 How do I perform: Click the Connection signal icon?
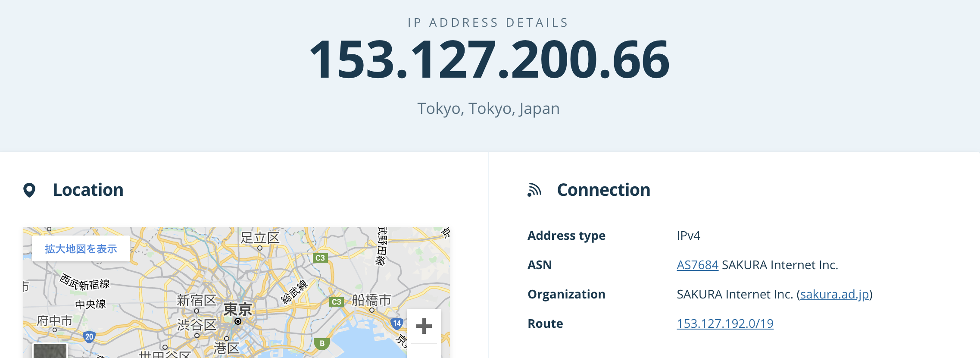pyautogui.click(x=534, y=190)
